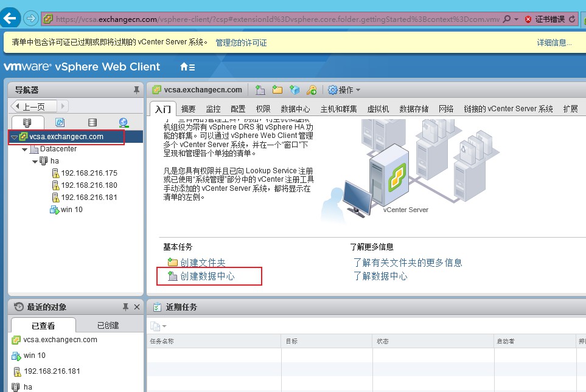
Task: Click the 证书错误 certificate error indicator
Action: 545,19
